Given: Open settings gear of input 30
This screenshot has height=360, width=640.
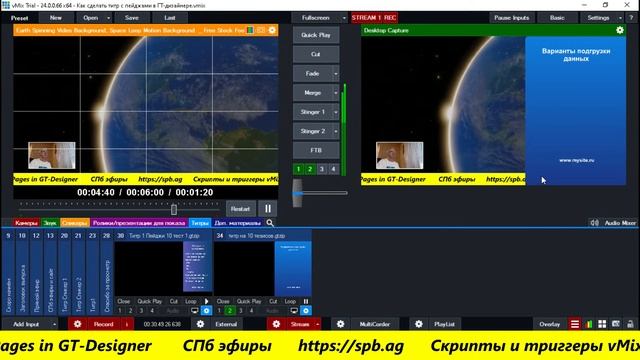Looking at the screenshot, I should (x=207, y=311).
